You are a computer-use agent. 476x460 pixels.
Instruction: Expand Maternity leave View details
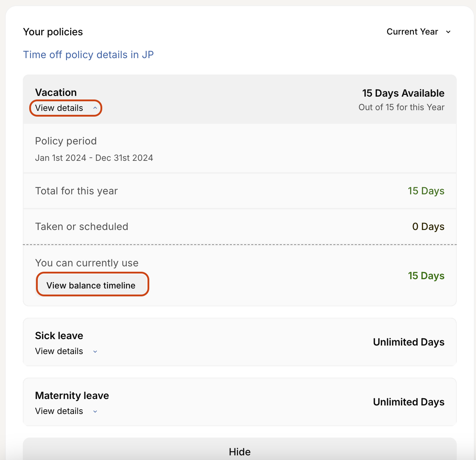(59, 411)
